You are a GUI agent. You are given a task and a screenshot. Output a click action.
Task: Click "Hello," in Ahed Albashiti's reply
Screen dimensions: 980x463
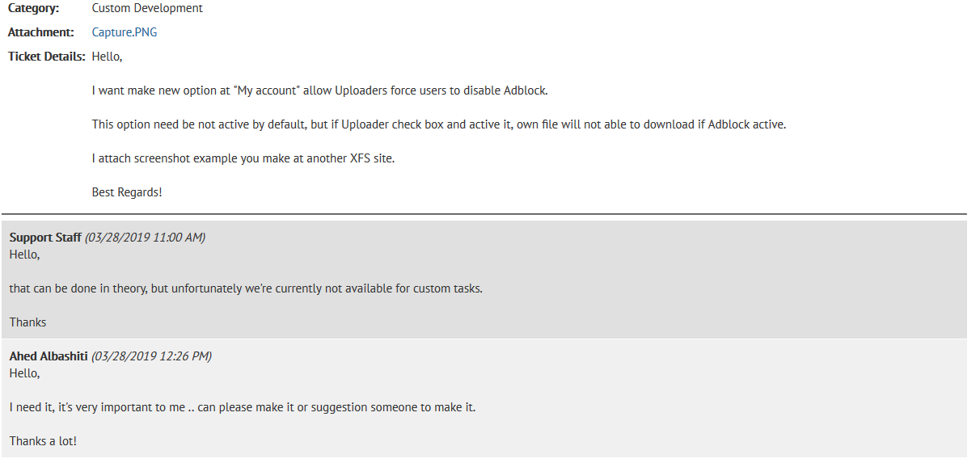(24, 373)
